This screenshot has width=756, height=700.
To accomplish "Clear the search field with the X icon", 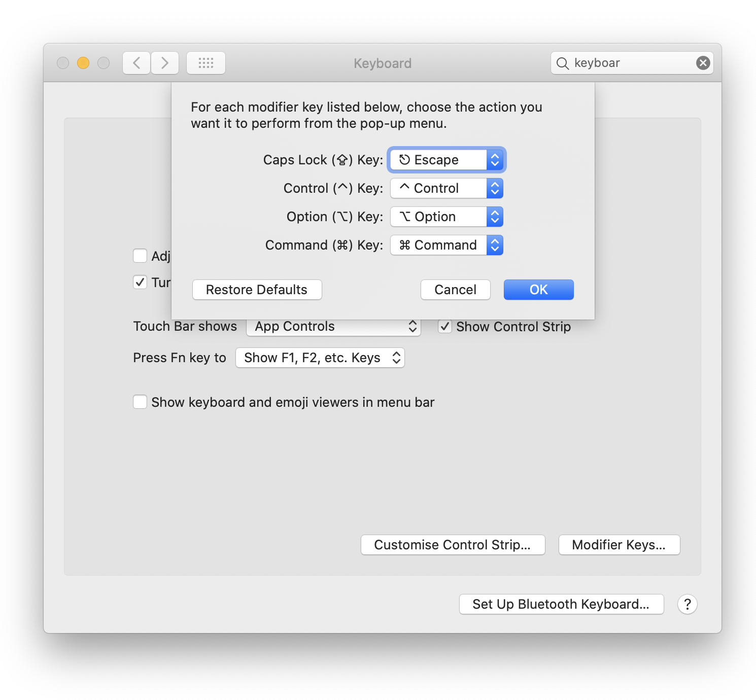I will pos(703,63).
